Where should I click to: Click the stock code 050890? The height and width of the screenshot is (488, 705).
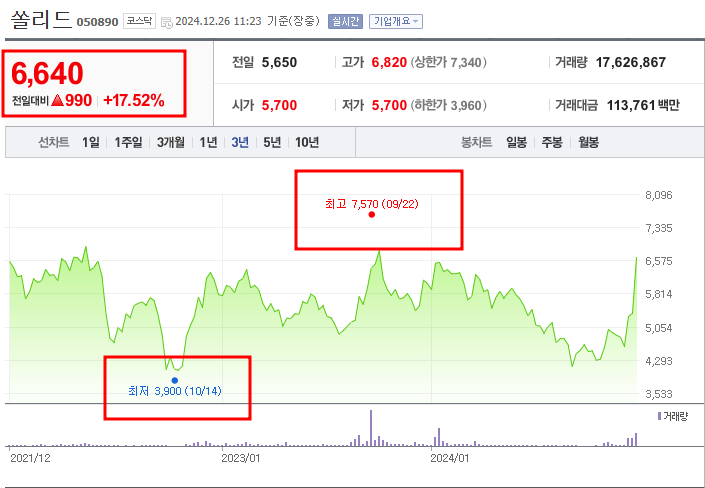point(97,22)
